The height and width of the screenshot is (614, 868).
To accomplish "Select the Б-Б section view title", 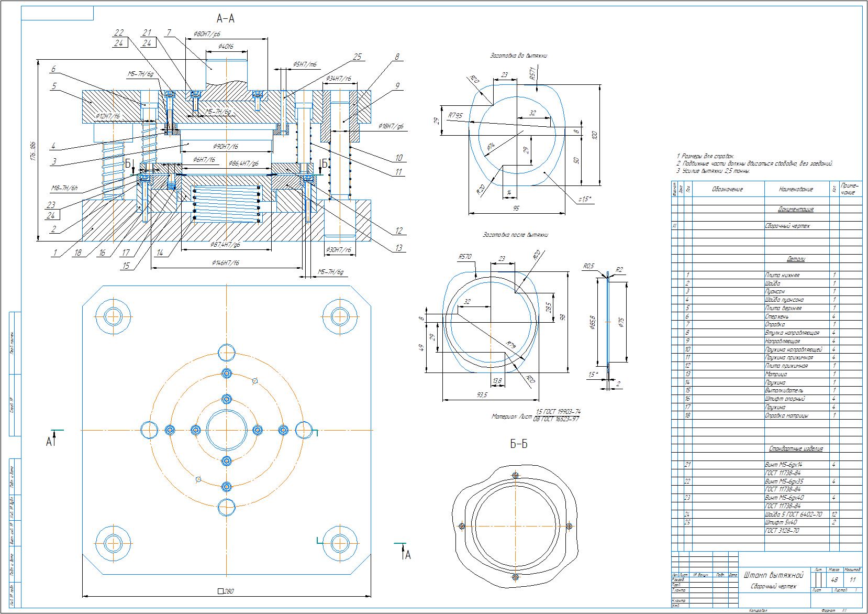I will pos(518,445).
